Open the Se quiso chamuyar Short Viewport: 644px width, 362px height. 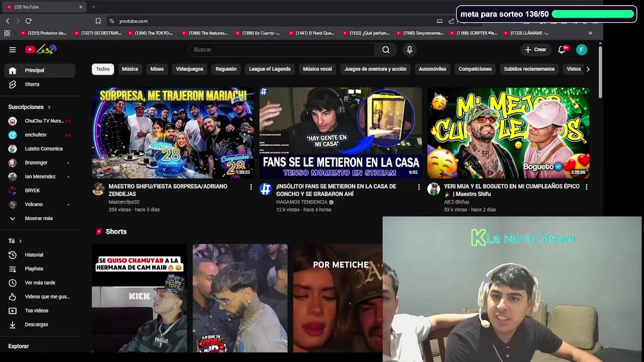139,298
